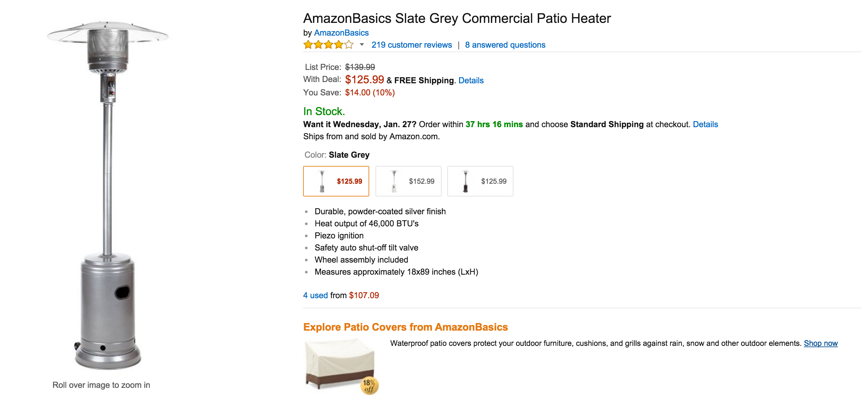This screenshot has height=412, width=868.
Task: Open the 4 used offers listing
Action: pos(315,295)
